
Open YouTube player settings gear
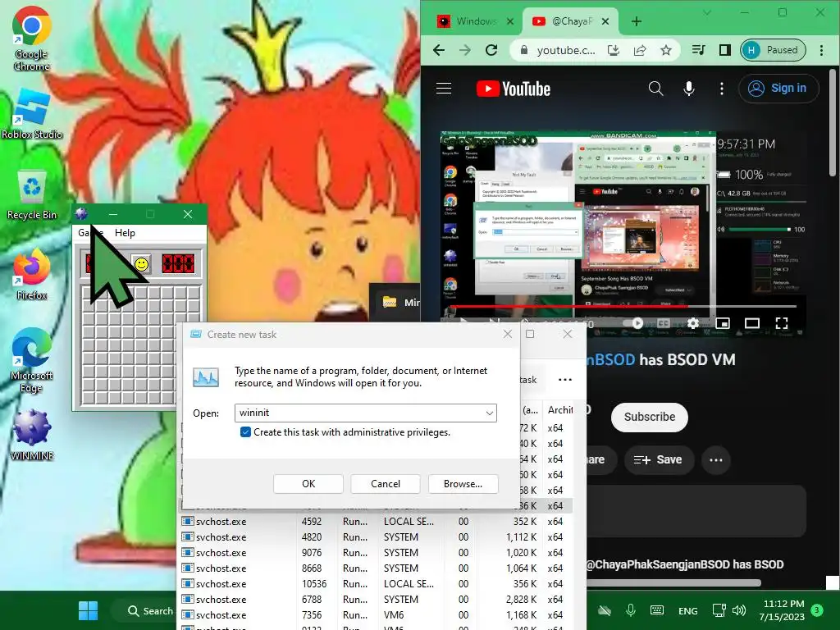692,323
